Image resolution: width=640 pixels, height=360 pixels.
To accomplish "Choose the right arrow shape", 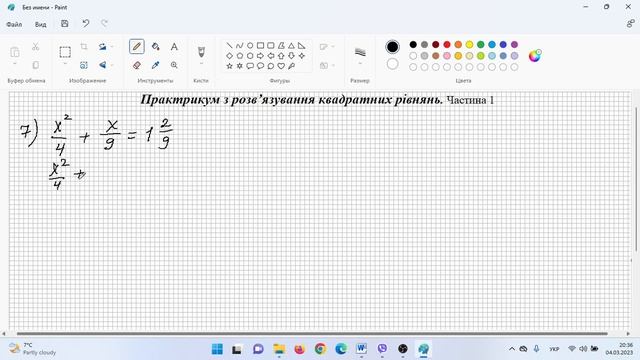I will tap(260, 56).
